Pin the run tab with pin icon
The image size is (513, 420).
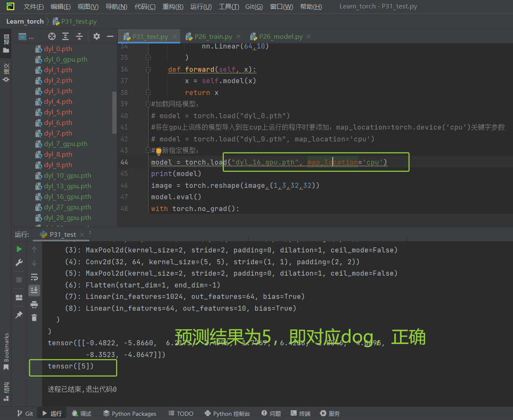19,315
